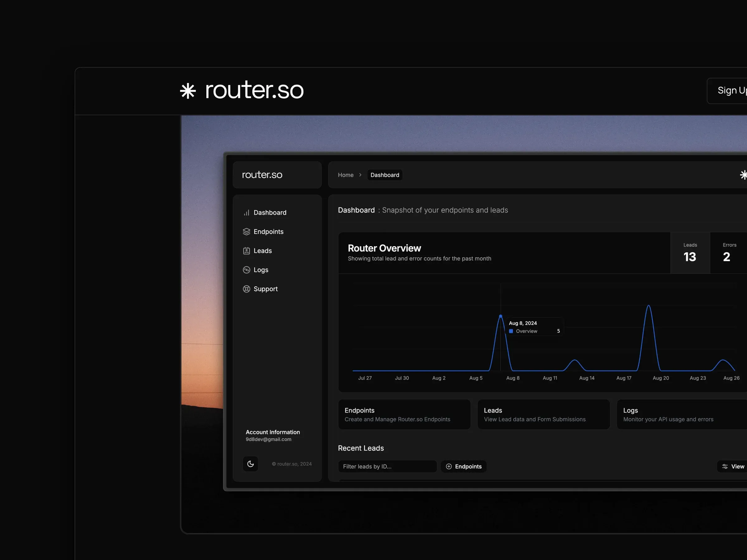Image resolution: width=747 pixels, height=560 pixels.
Task: Select the Leads 13 chart tab
Action: (690, 253)
